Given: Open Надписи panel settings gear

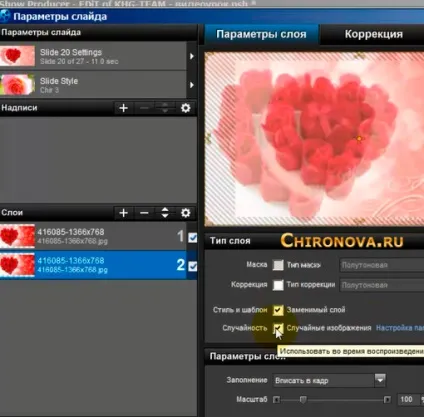Looking at the screenshot, I should coord(186,108).
